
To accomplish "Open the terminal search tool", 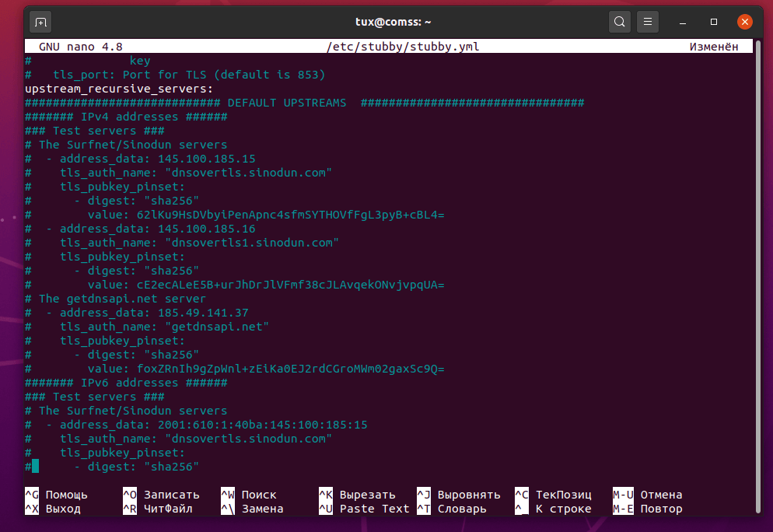I will [x=619, y=22].
